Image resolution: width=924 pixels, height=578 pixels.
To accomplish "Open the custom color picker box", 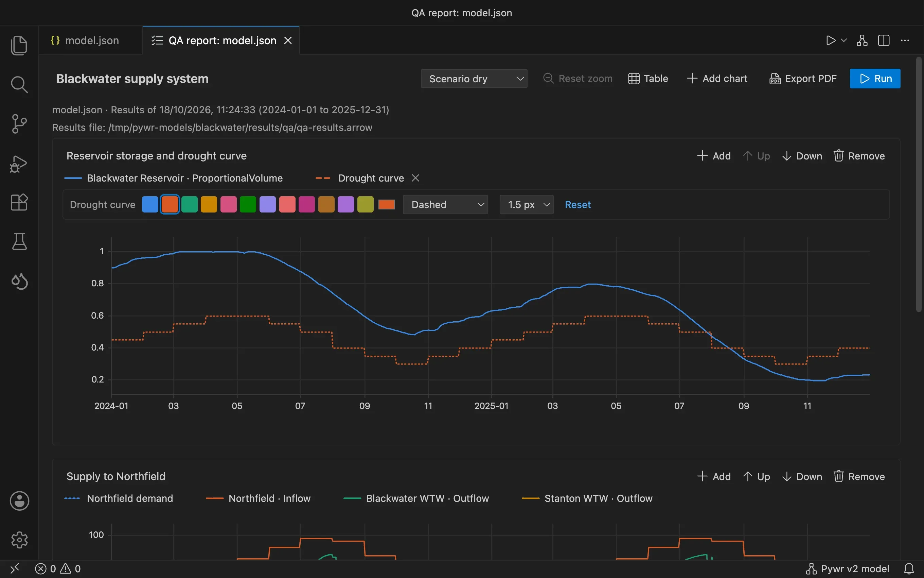I will [x=386, y=205].
